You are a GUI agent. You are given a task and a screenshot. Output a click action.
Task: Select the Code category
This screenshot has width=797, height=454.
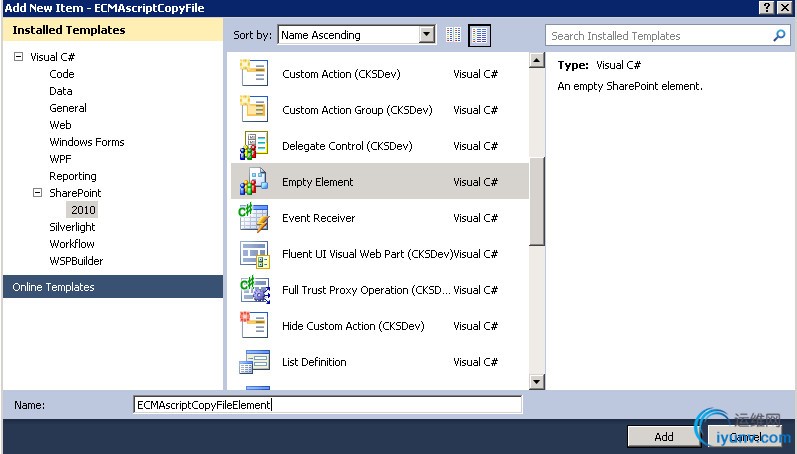pyautogui.click(x=62, y=74)
